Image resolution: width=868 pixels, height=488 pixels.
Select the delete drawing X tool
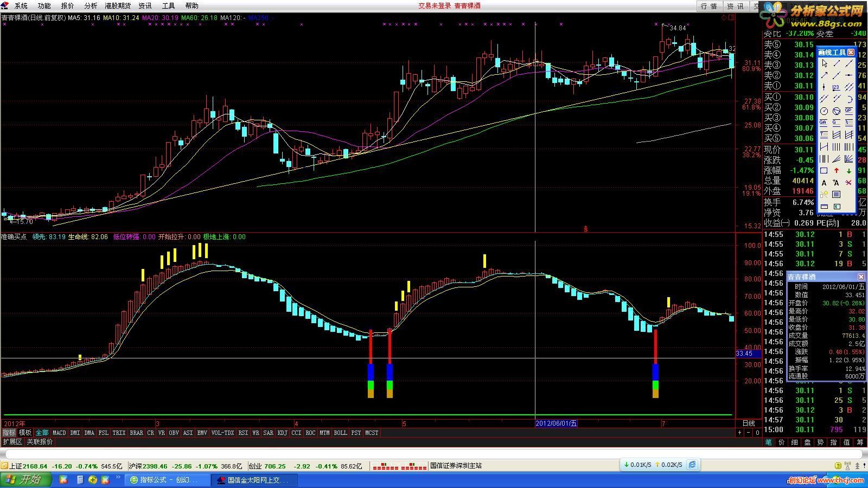(x=849, y=183)
